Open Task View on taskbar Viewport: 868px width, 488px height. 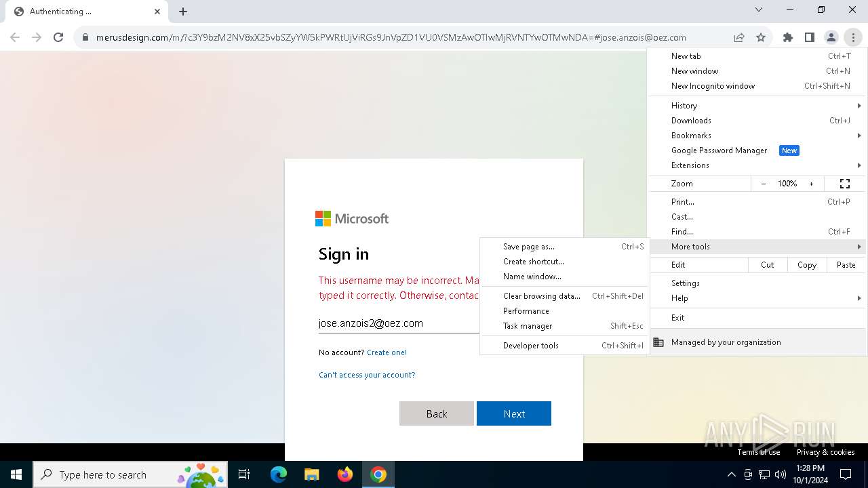244,474
